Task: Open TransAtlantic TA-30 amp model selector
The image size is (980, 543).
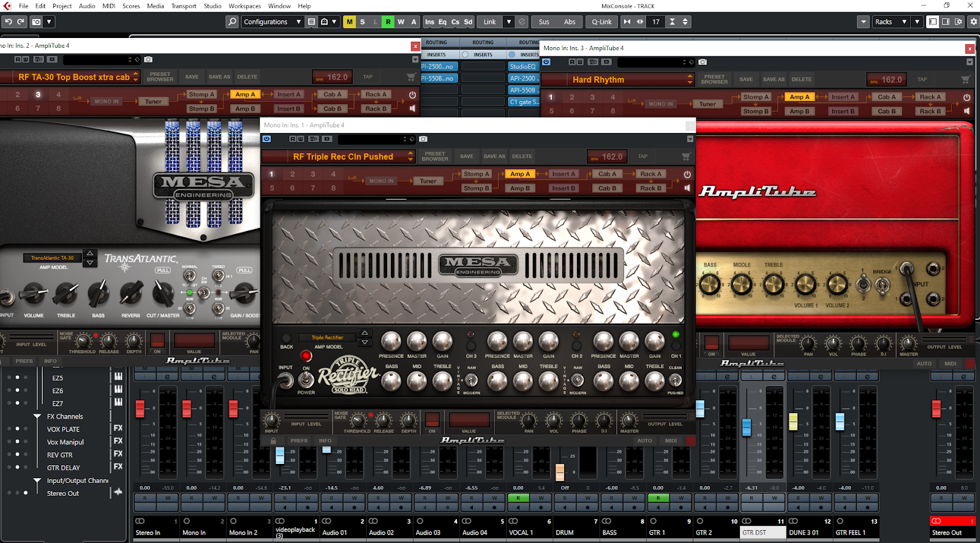Action: [53, 258]
